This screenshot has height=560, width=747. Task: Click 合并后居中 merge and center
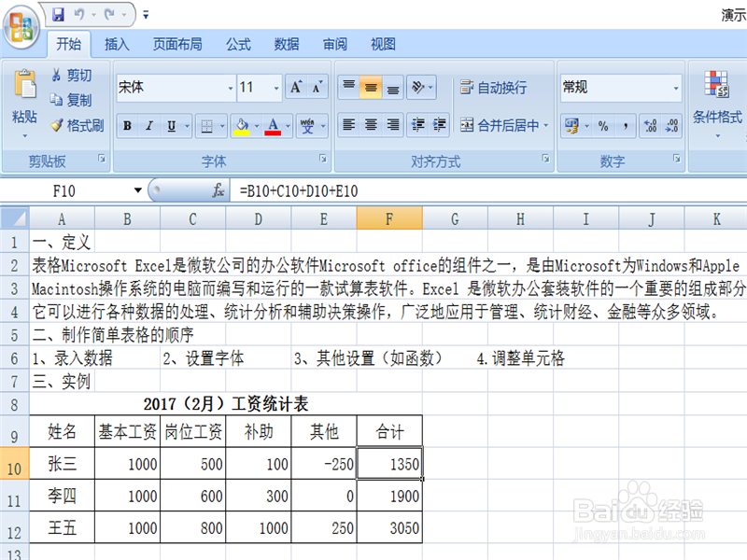500,126
